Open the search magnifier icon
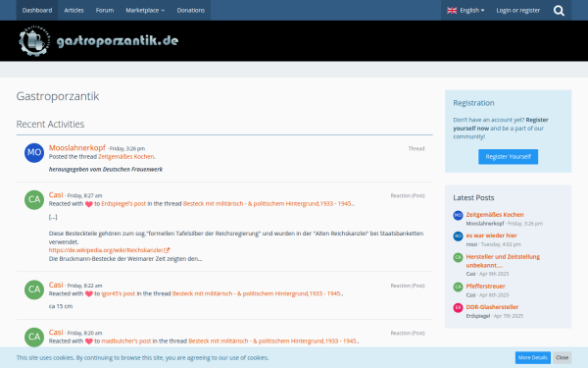The width and height of the screenshot is (588, 368). click(559, 11)
